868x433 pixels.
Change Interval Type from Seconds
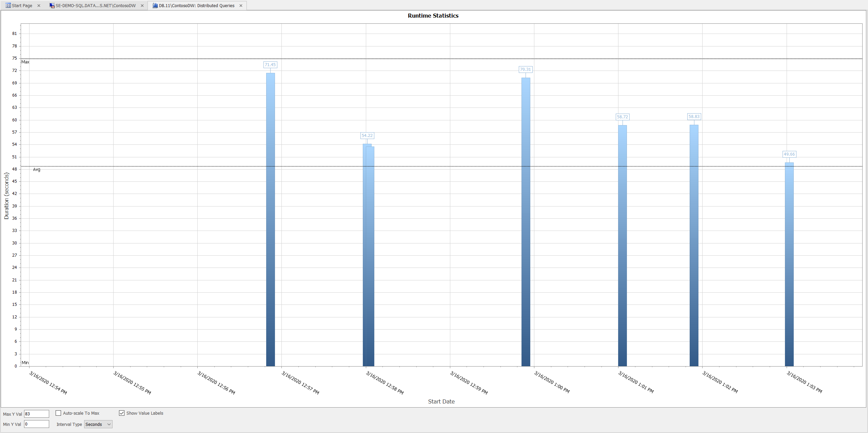pos(97,424)
